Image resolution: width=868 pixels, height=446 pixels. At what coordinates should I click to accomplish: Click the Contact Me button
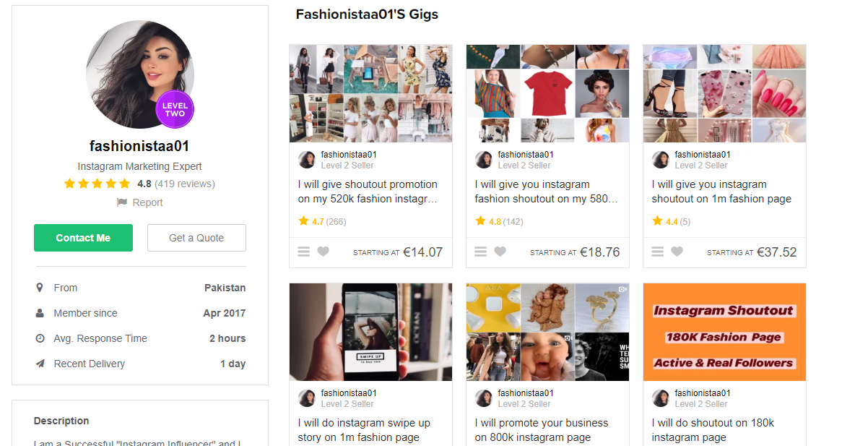[x=83, y=237]
